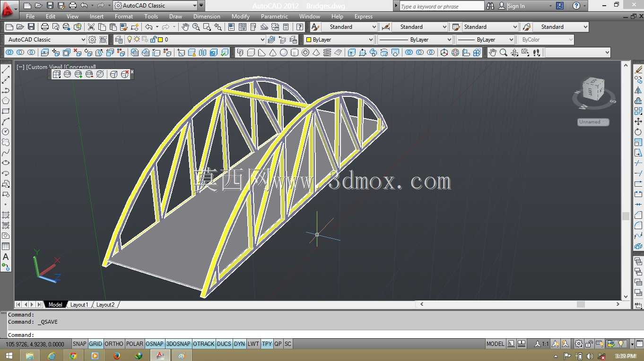Image resolution: width=644 pixels, height=361 pixels.
Task: Click the Unnamed UCS button under ViewCube
Action: click(593, 122)
